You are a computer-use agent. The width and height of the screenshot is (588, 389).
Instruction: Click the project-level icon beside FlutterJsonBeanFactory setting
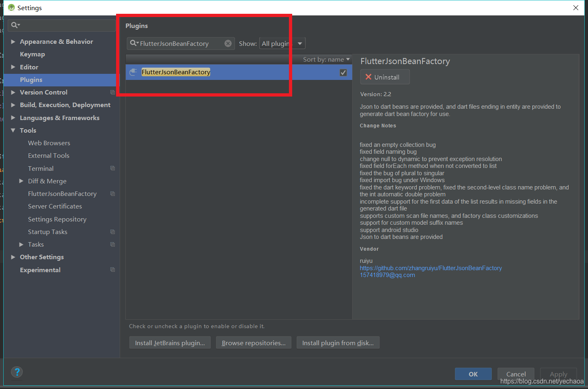(x=113, y=194)
